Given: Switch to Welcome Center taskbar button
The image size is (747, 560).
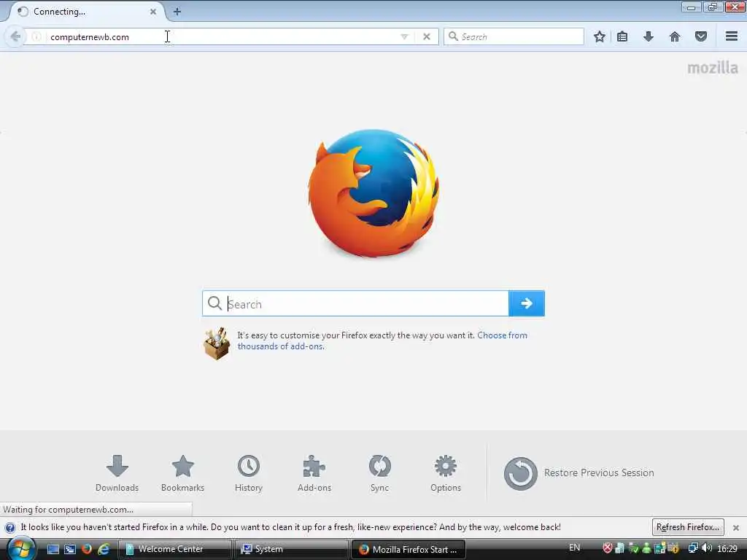Looking at the screenshot, I should pyautogui.click(x=175, y=549).
